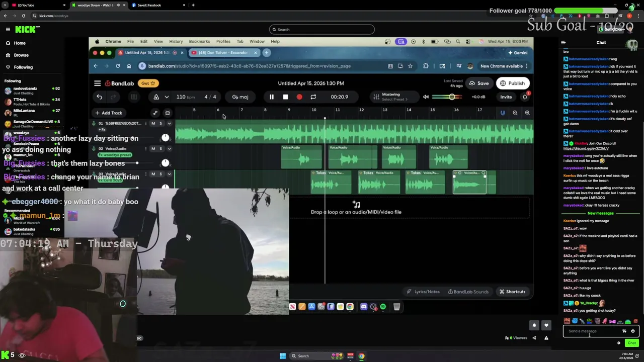
Task: Click the Add Track button
Action: (108, 113)
